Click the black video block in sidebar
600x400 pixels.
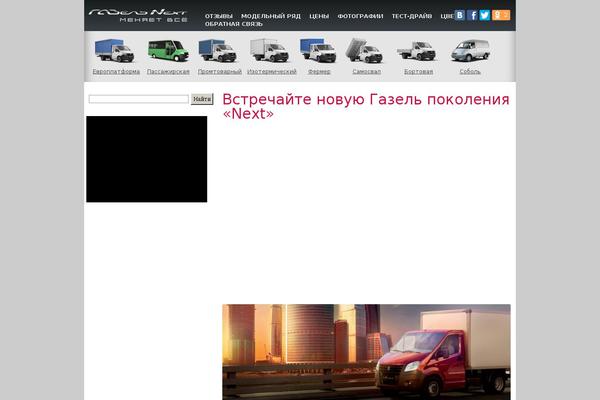(147, 159)
